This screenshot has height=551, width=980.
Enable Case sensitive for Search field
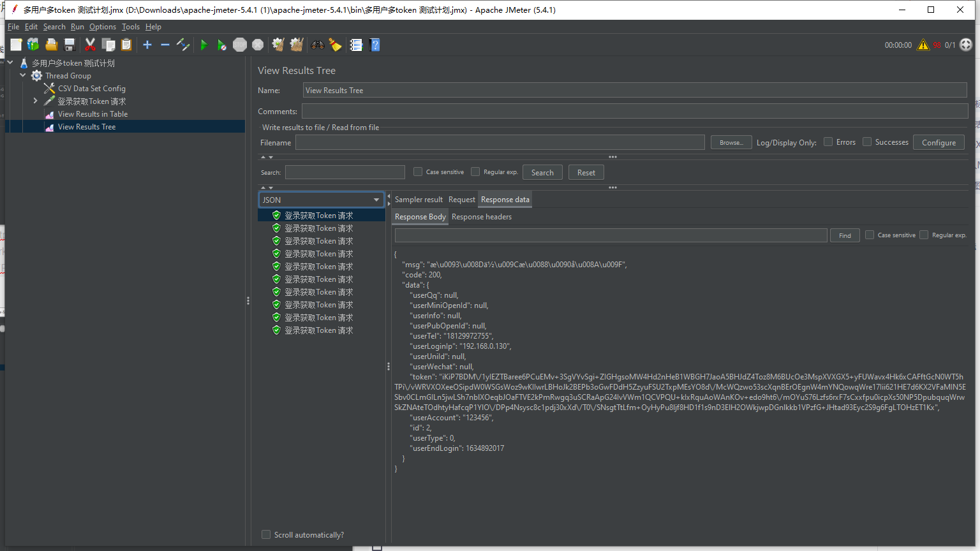pos(418,172)
